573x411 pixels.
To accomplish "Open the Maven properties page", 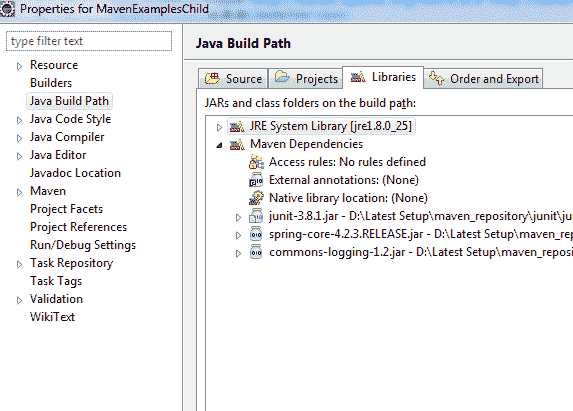I will point(48,191).
